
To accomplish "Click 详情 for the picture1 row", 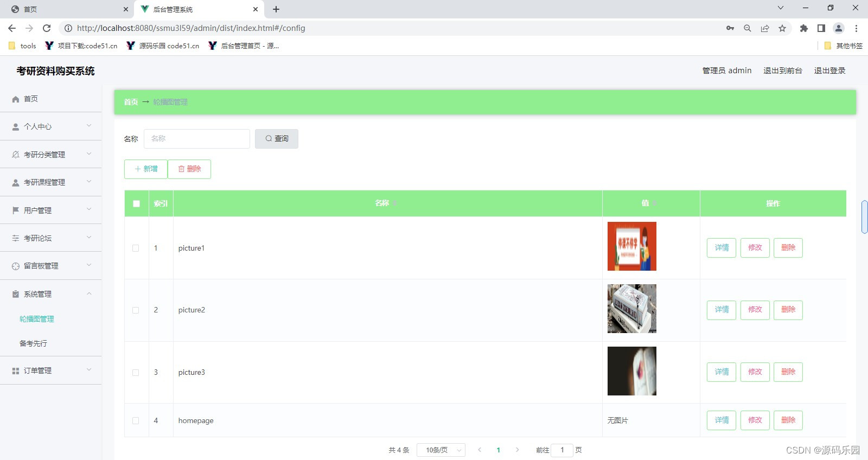I will point(722,248).
